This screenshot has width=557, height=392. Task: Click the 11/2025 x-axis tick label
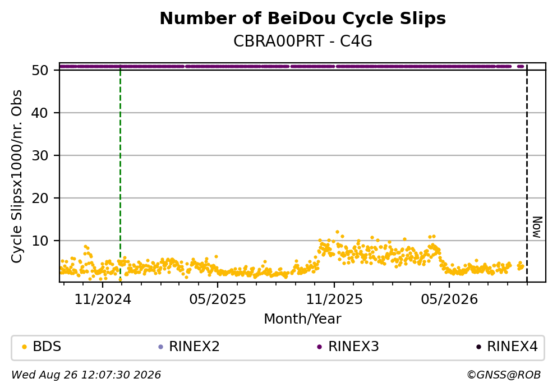334,299
